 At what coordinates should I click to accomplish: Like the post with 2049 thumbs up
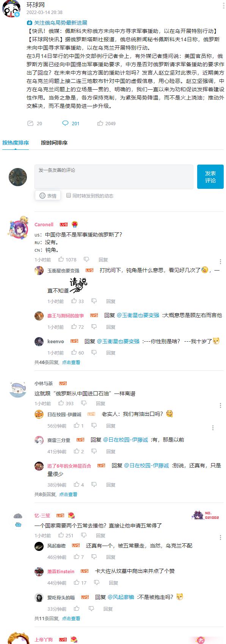click(x=100, y=123)
